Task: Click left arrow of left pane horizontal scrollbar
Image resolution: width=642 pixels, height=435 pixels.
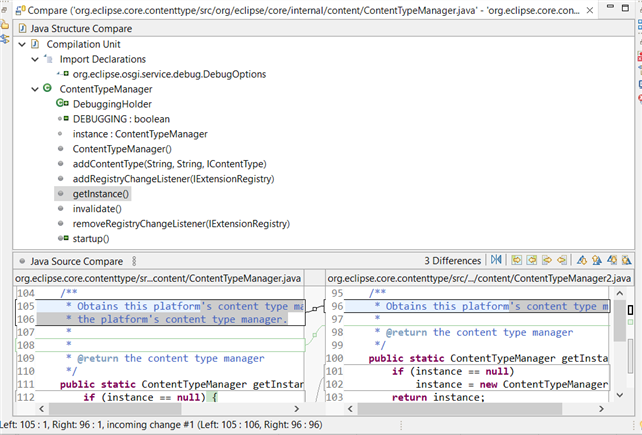Action: point(41,408)
